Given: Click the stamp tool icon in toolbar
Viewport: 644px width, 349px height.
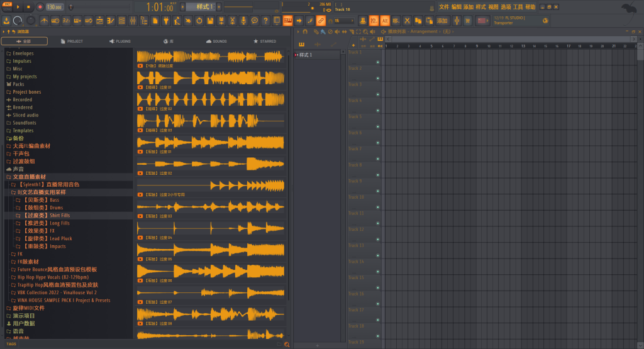Looking at the screenshot, I should tap(363, 21).
